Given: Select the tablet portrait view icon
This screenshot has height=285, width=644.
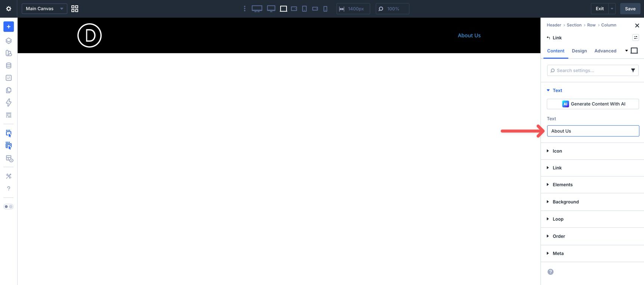Looking at the screenshot, I should click(x=304, y=9).
